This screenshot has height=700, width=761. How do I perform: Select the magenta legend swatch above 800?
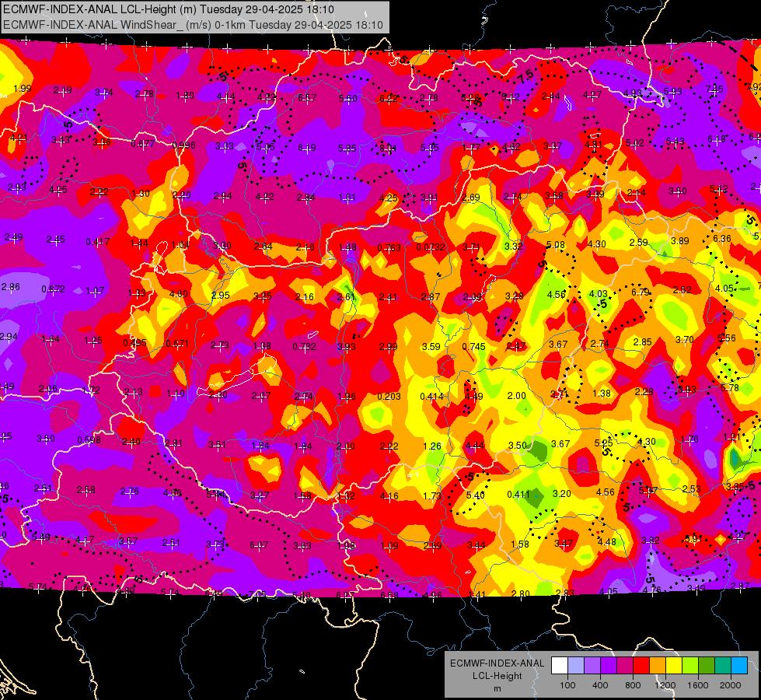click(625, 666)
